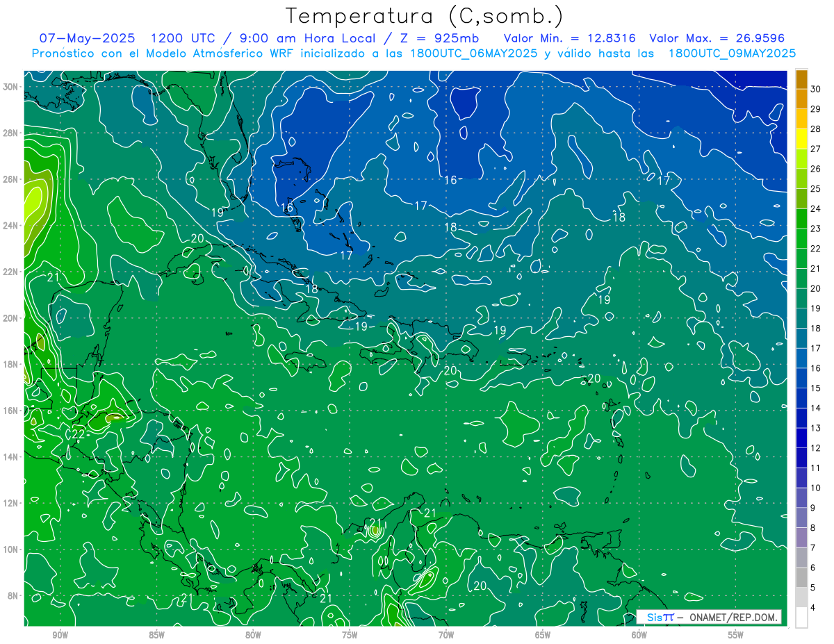This screenshot has height=644, width=834.
Task: Click the '16N' latitude label
Action: click(x=11, y=411)
